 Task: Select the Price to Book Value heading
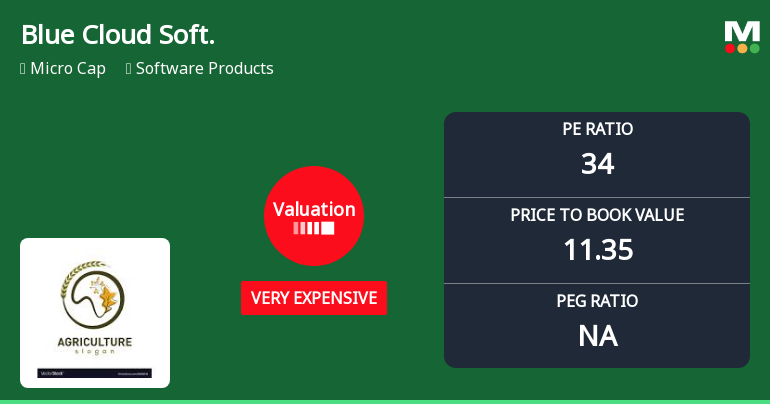click(597, 215)
